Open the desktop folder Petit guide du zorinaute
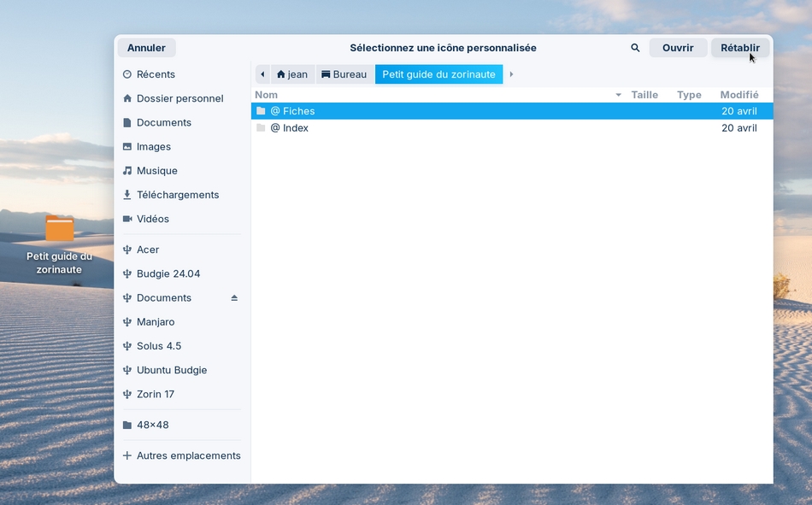This screenshot has width=812, height=505. coord(59,230)
